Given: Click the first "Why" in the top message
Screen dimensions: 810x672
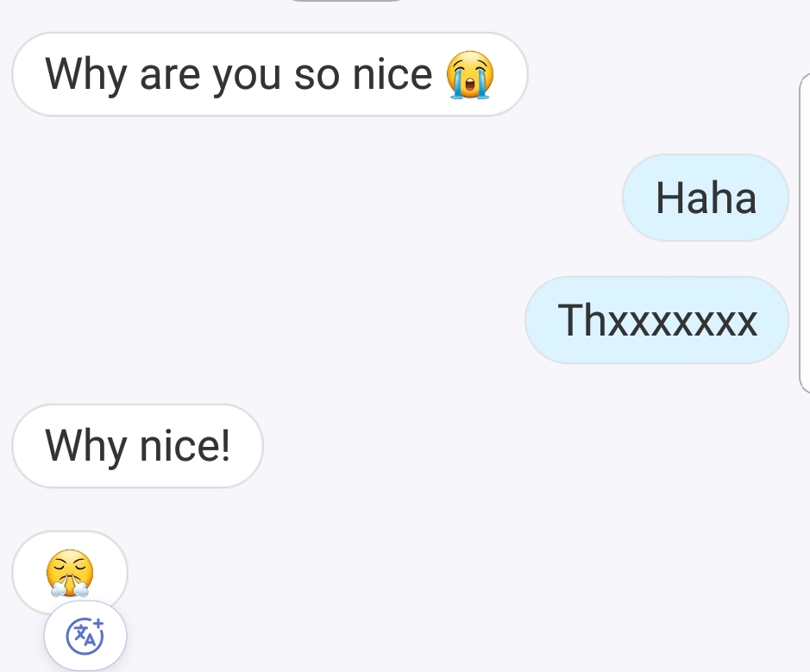Looking at the screenshot, I should pos(86,75).
